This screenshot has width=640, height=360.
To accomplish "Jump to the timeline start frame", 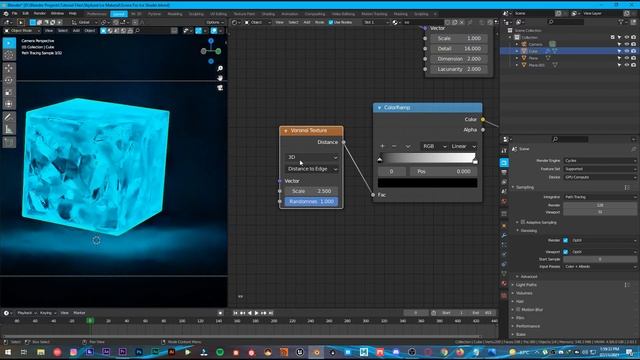I will (236, 313).
